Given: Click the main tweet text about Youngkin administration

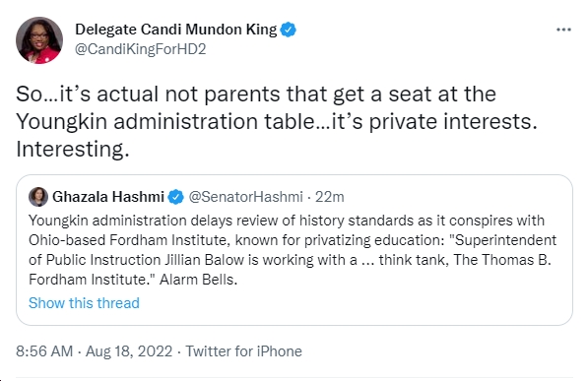Looking at the screenshot, I should coord(277,121).
